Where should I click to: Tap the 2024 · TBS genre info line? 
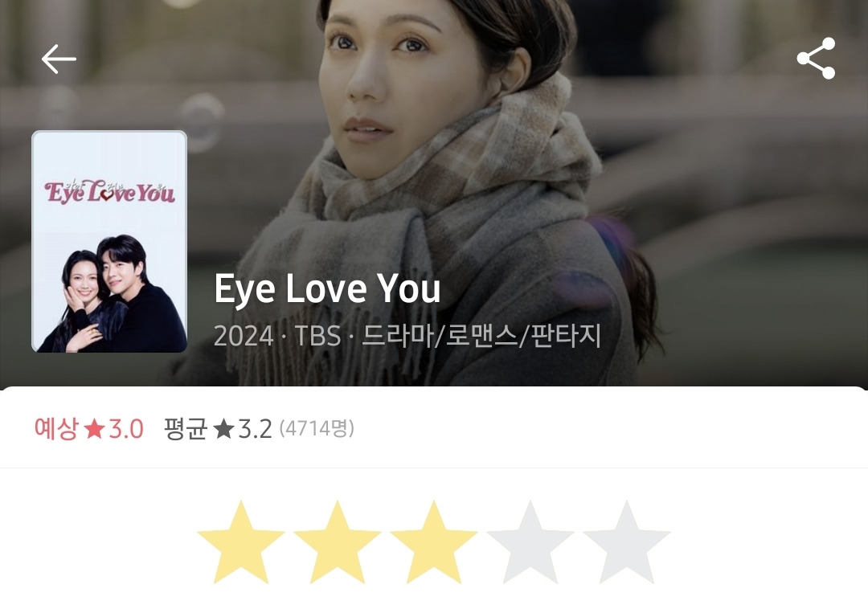pyautogui.click(x=407, y=335)
